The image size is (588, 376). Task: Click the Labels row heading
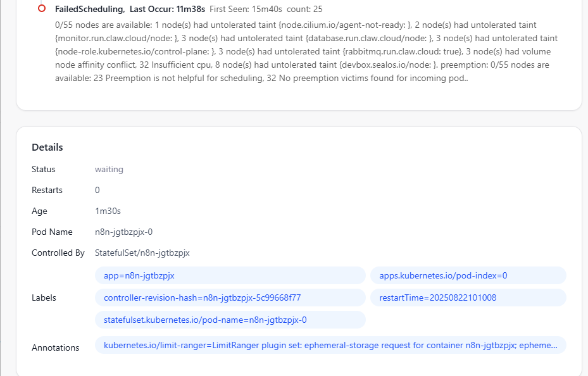[x=44, y=298]
